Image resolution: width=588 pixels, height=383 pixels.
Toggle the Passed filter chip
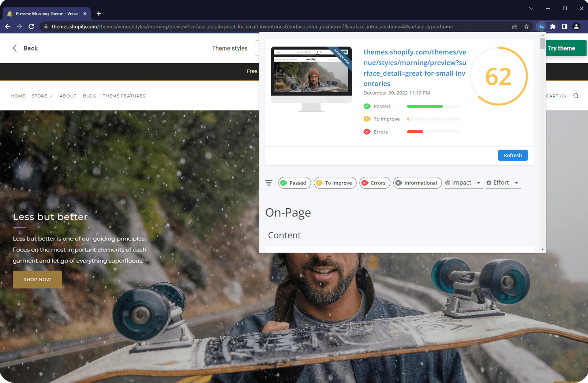click(x=295, y=183)
